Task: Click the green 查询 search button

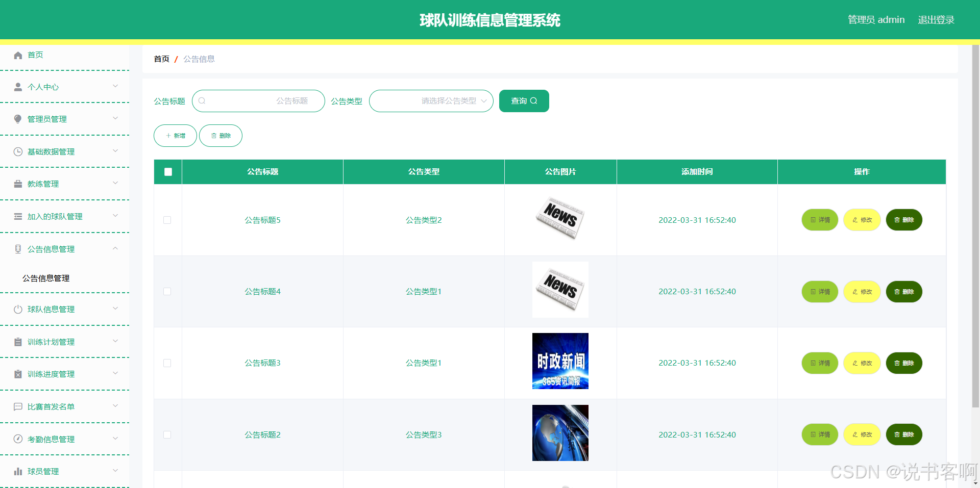Action: click(x=524, y=101)
